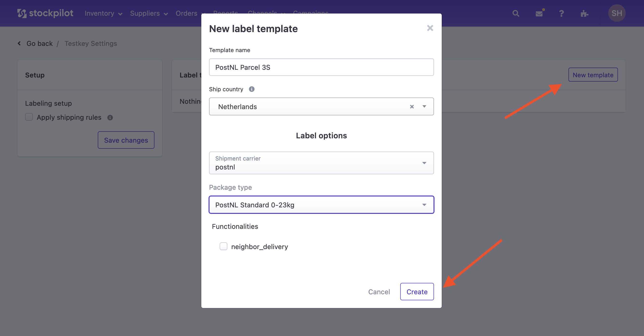Click the New template button

[593, 75]
